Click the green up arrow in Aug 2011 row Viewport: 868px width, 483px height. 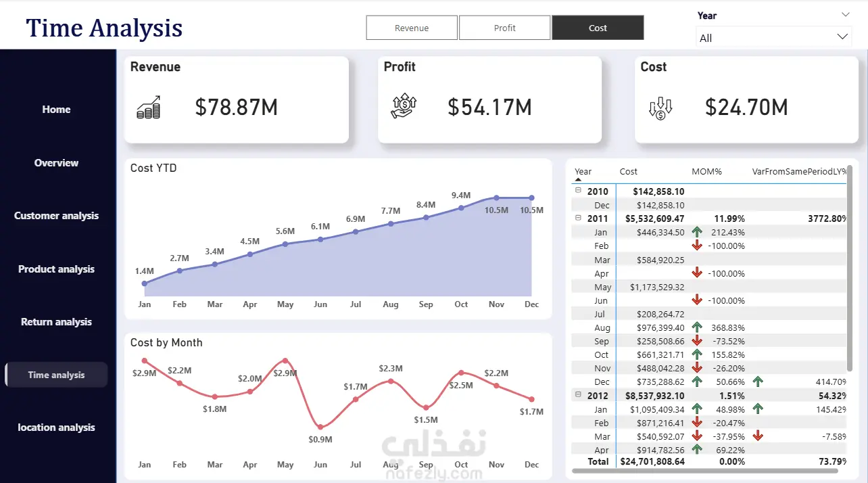[697, 327]
